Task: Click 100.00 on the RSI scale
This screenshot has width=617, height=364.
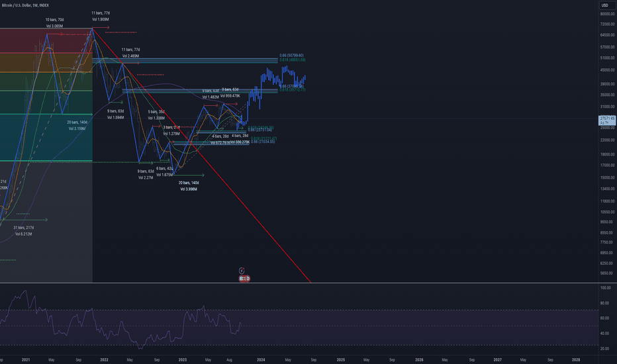Action: click(606, 288)
